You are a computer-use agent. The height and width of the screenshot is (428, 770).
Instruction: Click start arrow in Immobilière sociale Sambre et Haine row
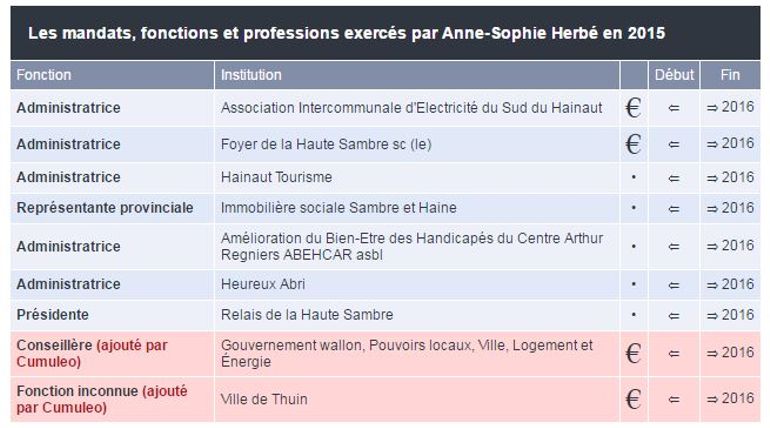tap(674, 208)
